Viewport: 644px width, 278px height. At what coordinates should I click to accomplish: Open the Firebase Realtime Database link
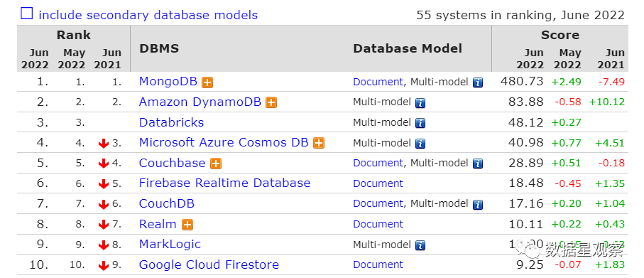(224, 183)
